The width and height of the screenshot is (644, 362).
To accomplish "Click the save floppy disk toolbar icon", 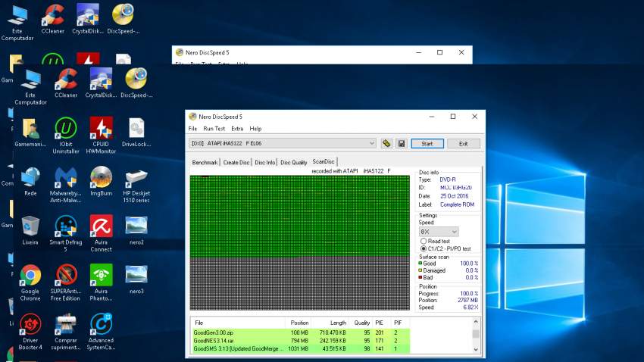I will point(402,144).
